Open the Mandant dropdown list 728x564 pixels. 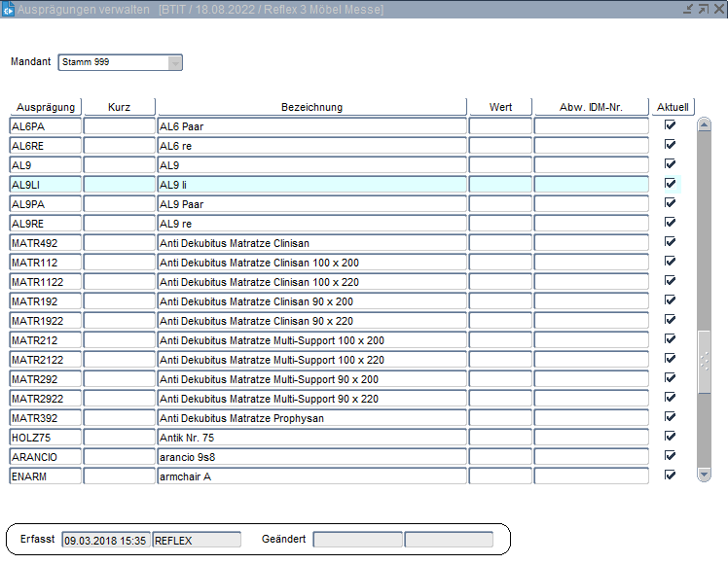pos(175,62)
